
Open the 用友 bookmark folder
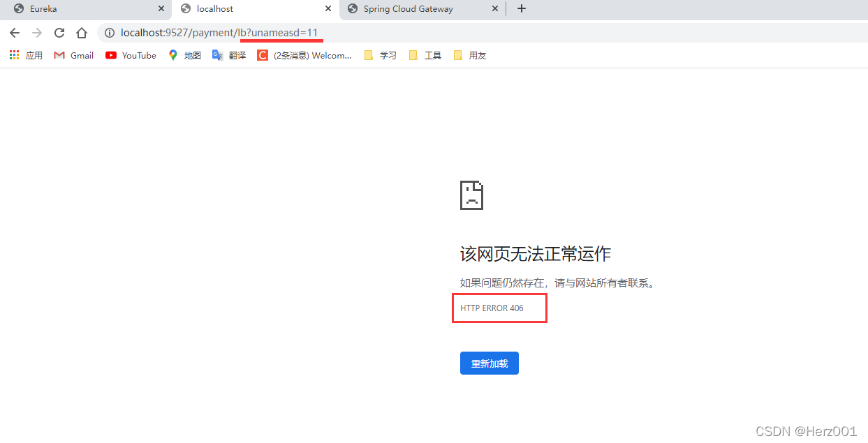470,55
